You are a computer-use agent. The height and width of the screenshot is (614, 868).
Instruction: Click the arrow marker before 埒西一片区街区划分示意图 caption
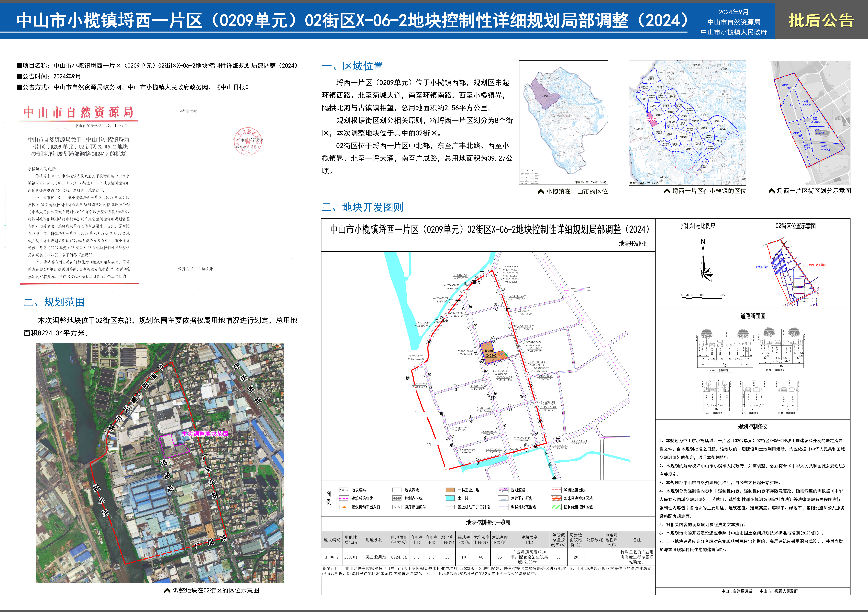tap(772, 191)
